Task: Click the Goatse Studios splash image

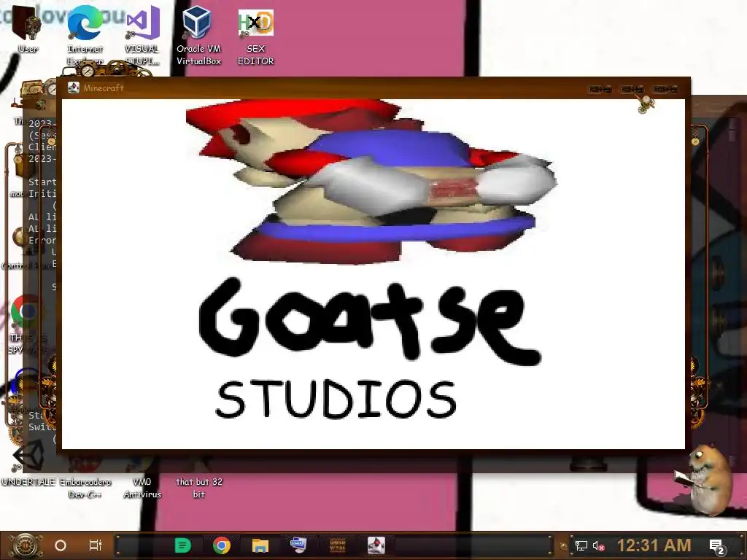Action: click(373, 274)
